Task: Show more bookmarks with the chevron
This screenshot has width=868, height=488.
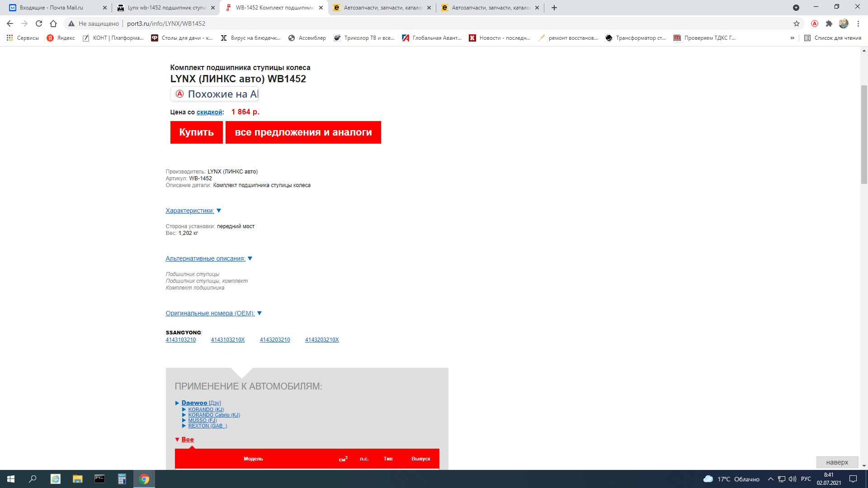Action: 793,38
